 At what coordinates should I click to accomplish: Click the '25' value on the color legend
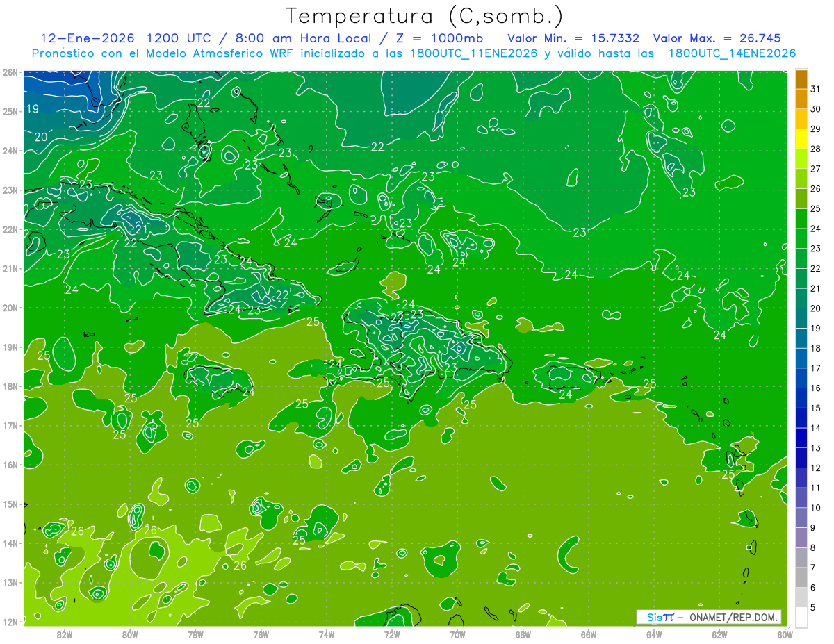click(815, 208)
